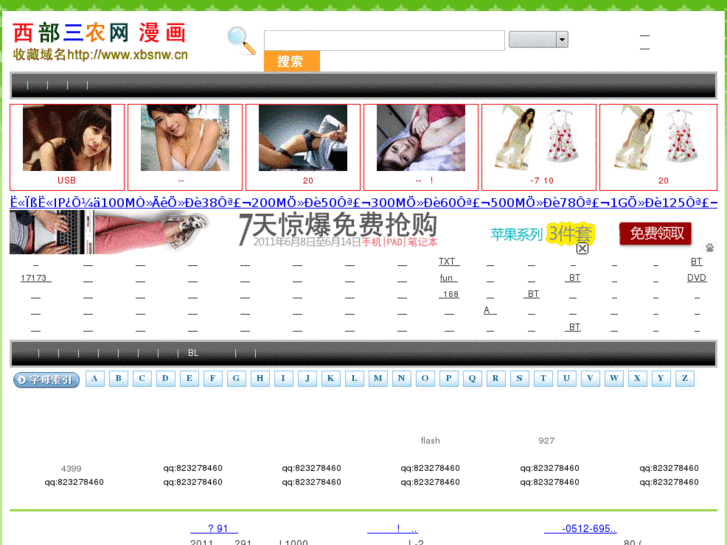The height and width of the screenshot is (545, 727).
Task: Click the BL item in category bar
Action: coord(193,353)
